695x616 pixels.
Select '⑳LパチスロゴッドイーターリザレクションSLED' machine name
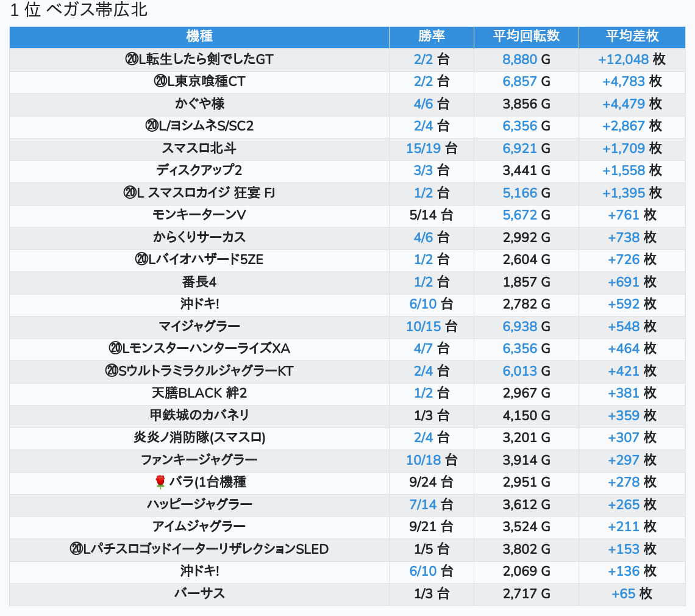click(x=199, y=549)
